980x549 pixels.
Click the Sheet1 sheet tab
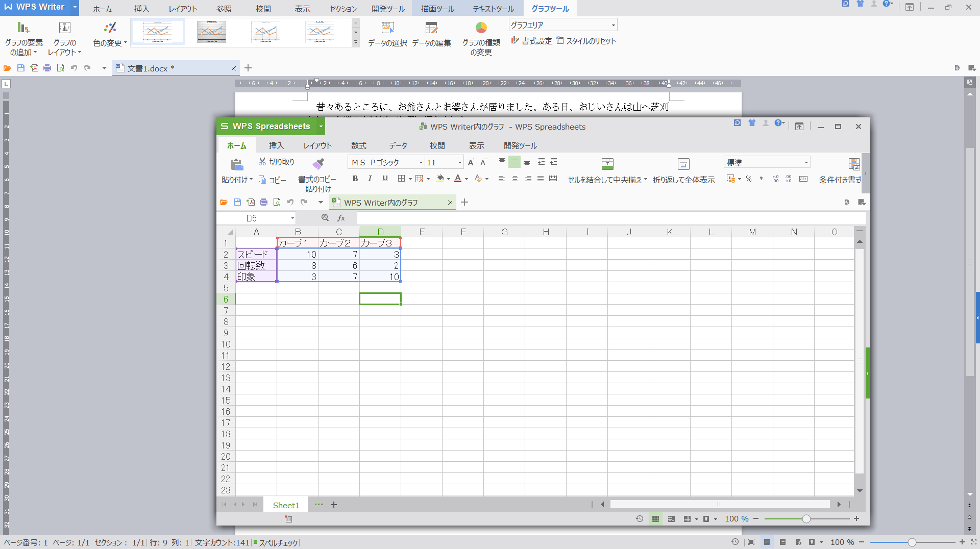click(286, 505)
